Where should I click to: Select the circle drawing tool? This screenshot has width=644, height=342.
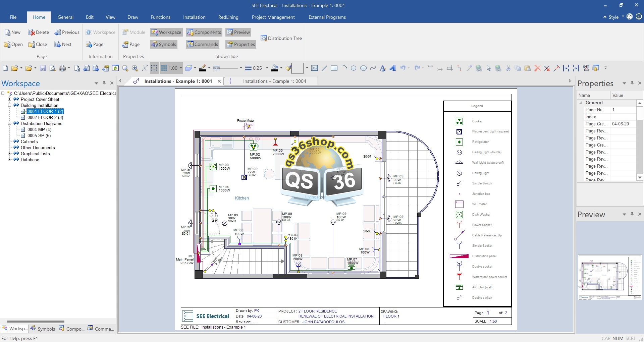354,68
